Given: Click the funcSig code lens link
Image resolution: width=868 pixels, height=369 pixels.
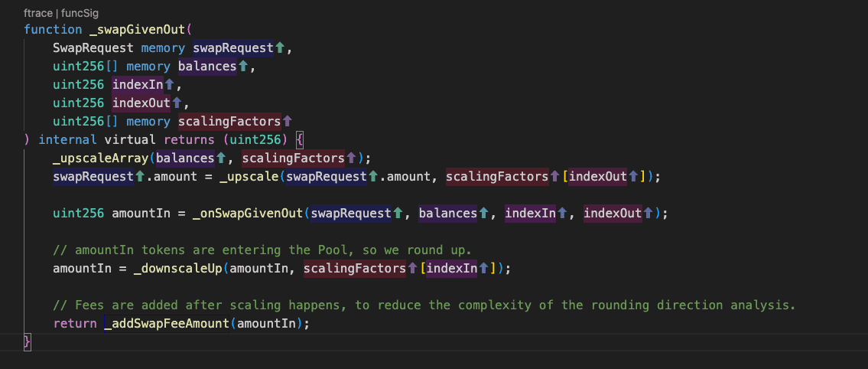Looking at the screenshot, I should point(80,14).
